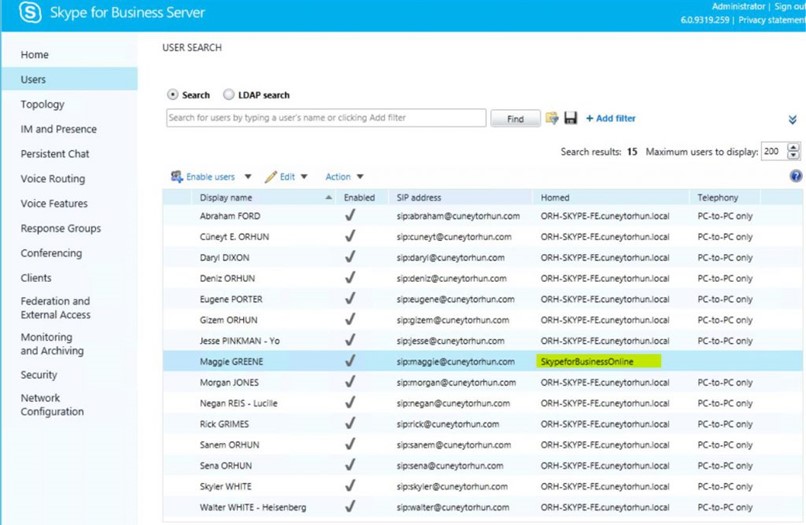Click Enabled checkmark for Daryl DIXON
The image size is (806, 525).
click(350, 257)
